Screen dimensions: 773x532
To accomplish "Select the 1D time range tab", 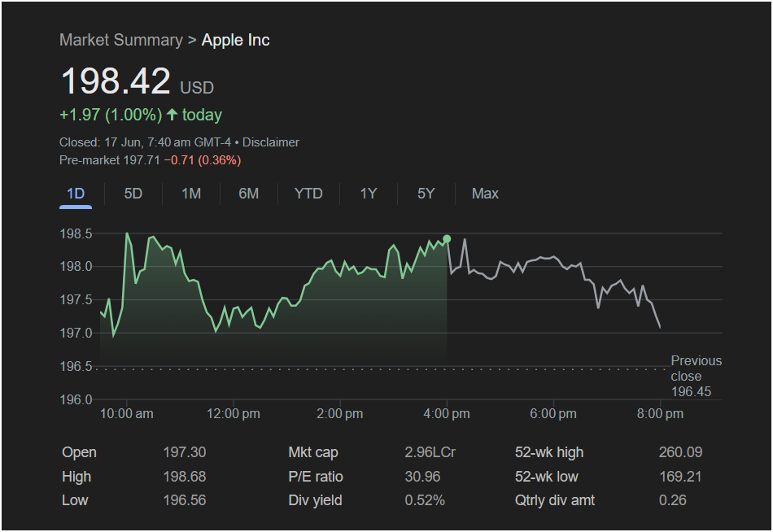I will (x=76, y=194).
